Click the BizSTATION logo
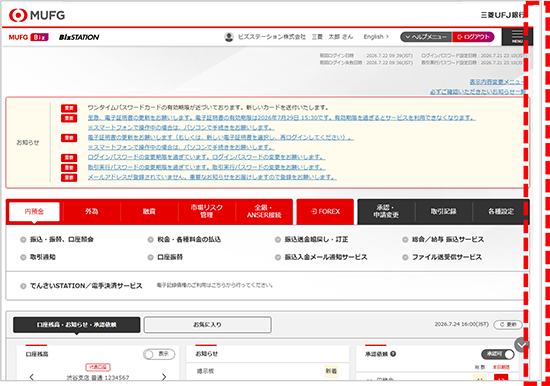 [79, 37]
